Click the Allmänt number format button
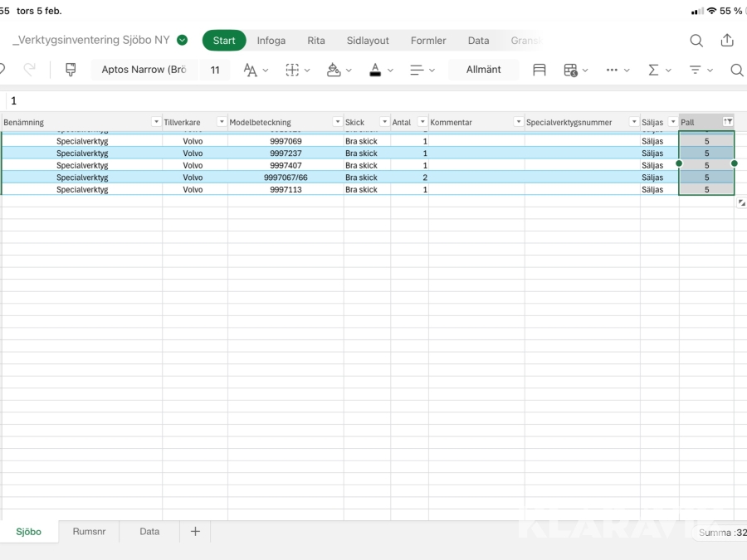Viewport: 747px width, 560px height. (x=483, y=70)
